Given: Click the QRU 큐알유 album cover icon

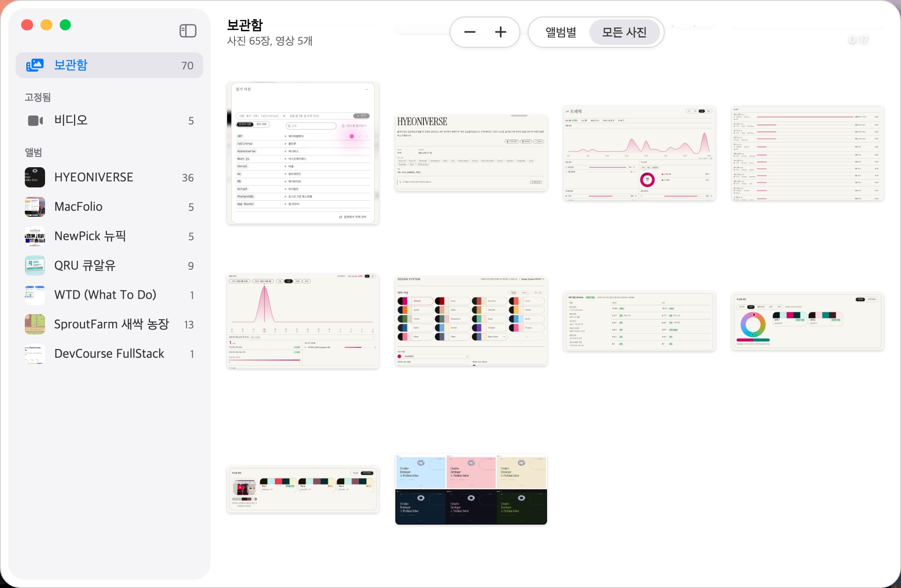Looking at the screenshot, I should (x=35, y=266).
